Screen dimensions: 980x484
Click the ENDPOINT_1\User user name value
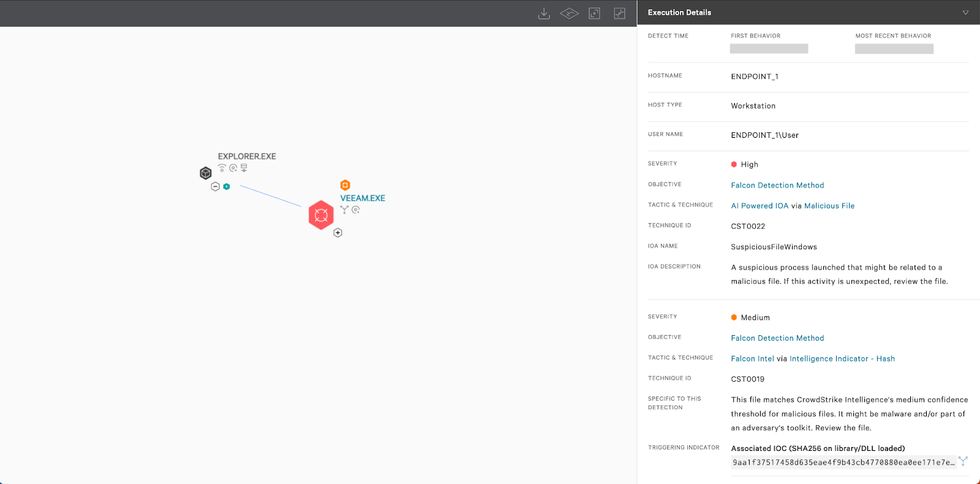pyautogui.click(x=765, y=135)
